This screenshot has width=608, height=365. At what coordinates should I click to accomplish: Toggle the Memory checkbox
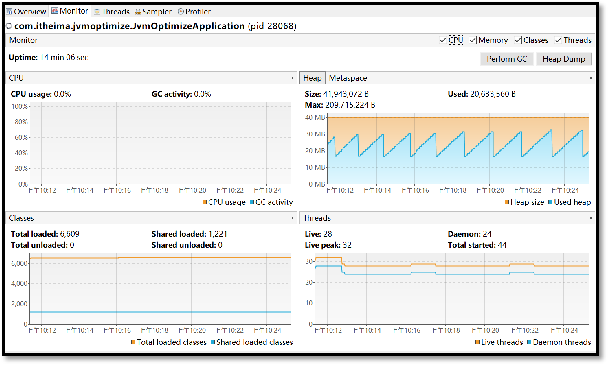click(473, 40)
